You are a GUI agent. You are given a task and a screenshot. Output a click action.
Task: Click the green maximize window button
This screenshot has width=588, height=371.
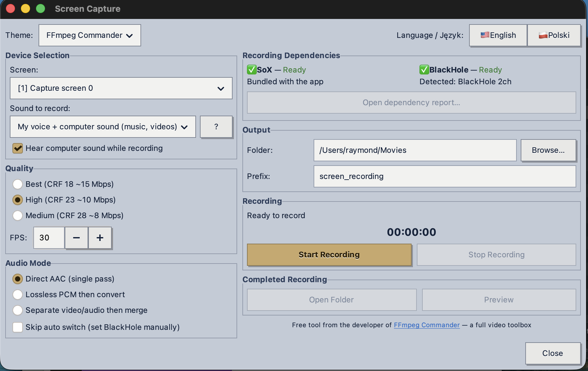click(x=41, y=8)
